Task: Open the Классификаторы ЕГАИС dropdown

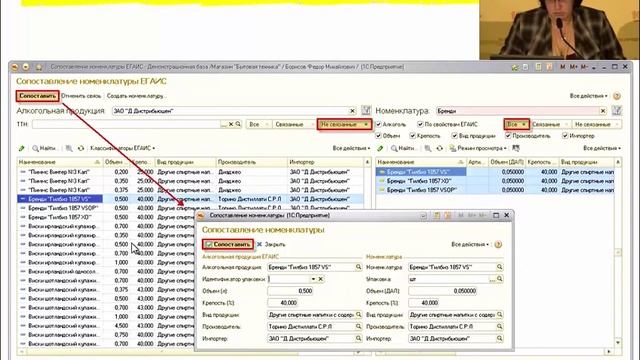Action: (122, 148)
